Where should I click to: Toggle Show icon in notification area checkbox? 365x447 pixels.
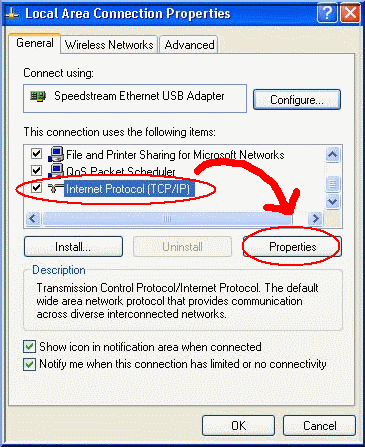[29, 347]
